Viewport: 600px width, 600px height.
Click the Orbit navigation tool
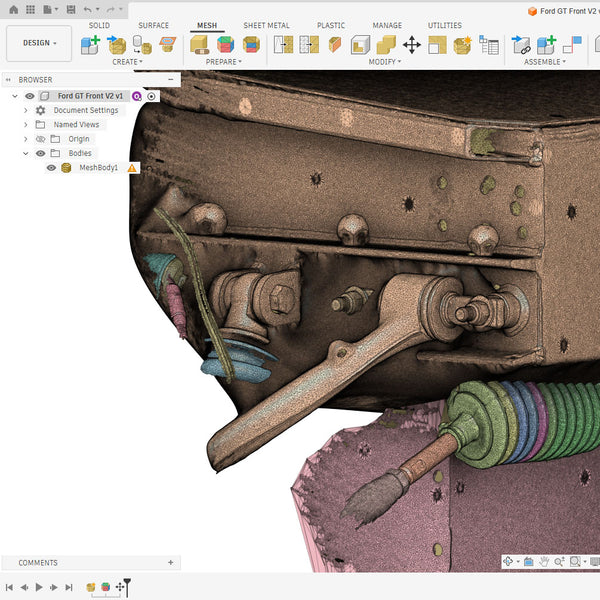tap(508, 561)
